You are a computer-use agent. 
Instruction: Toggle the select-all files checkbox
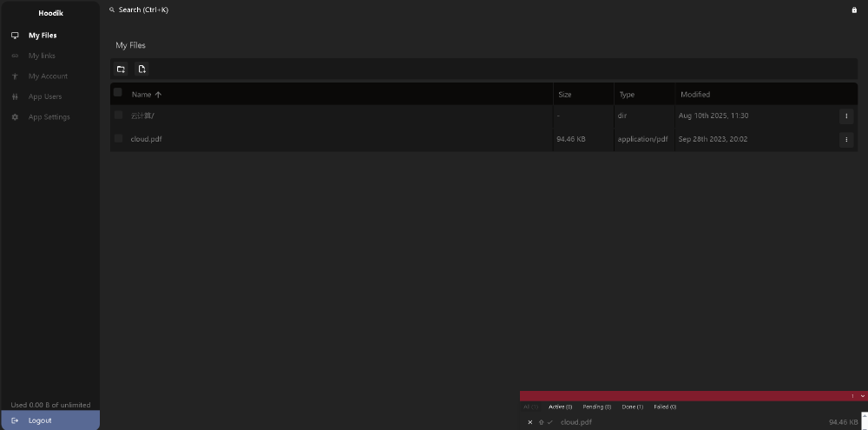coord(117,93)
